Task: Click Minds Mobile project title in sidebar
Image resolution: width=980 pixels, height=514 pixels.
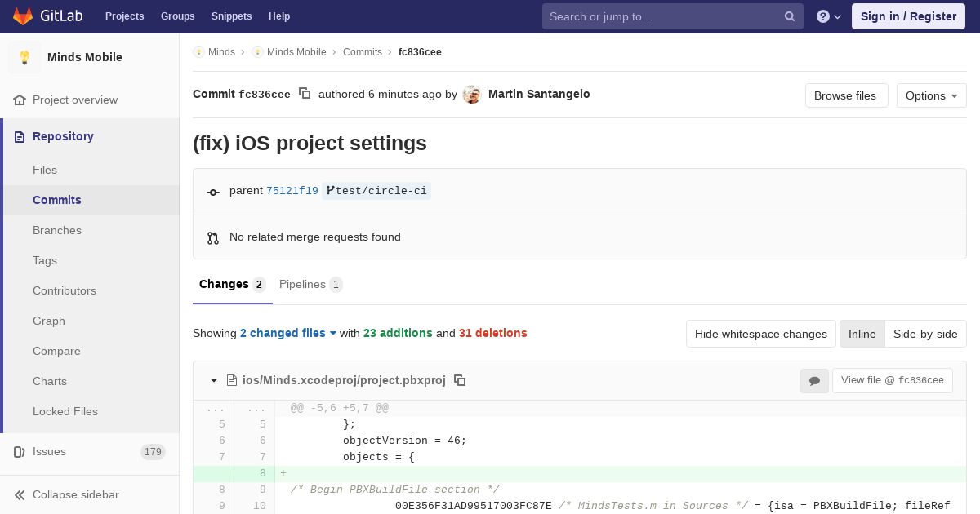Action: pyautogui.click(x=85, y=57)
